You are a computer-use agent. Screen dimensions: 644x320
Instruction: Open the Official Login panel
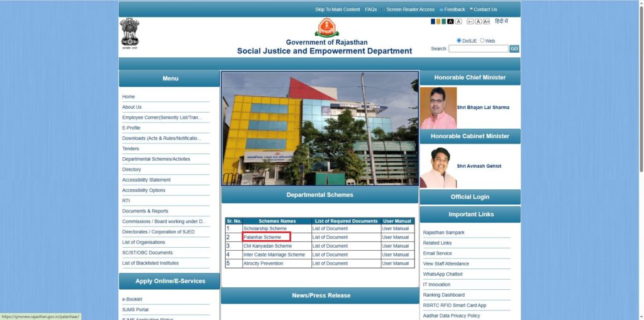pyautogui.click(x=470, y=197)
